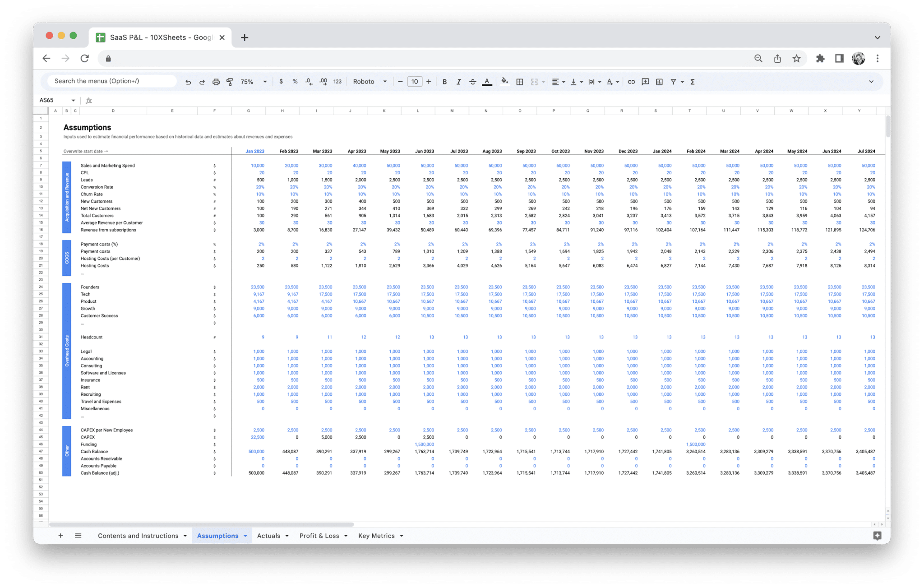Apply bold formatting from the toolbar
This screenshot has width=924, height=588.
(444, 82)
